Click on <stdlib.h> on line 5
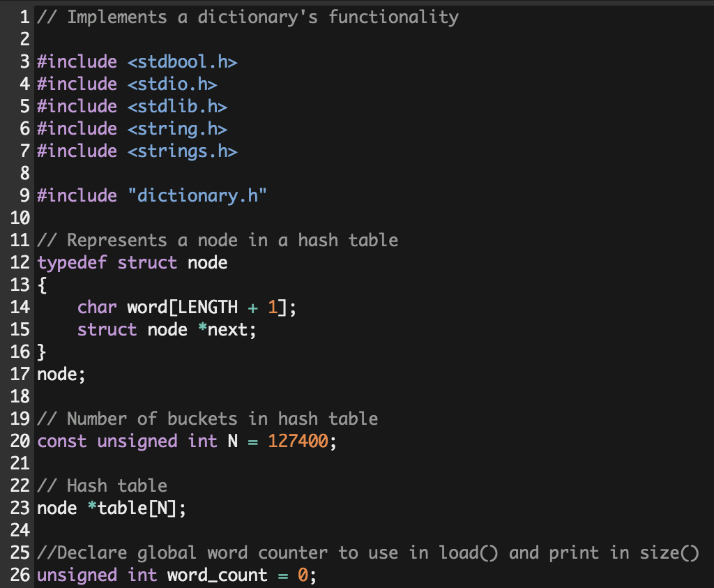Image resolution: width=714 pixels, height=588 pixels. pyautogui.click(x=178, y=107)
